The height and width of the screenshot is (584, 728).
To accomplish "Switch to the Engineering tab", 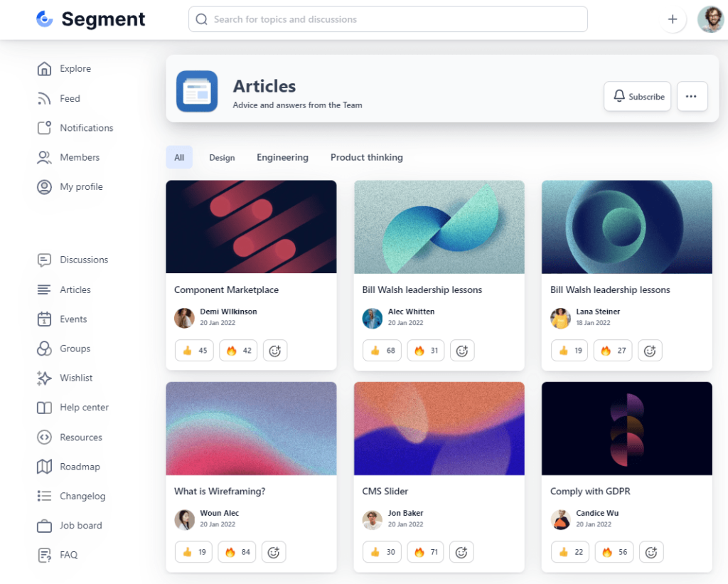I will coord(282,158).
